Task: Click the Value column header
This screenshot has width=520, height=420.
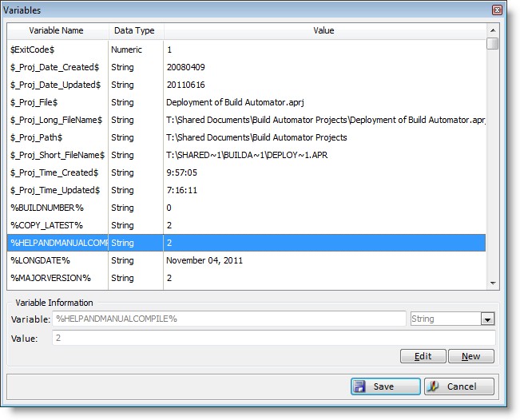Action: pos(325,31)
